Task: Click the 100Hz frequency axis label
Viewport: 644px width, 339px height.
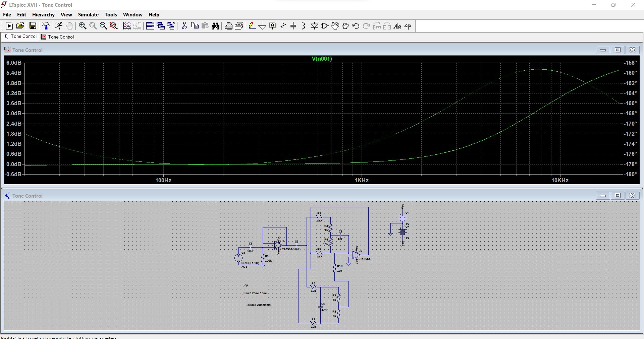Action: coord(163,180)
